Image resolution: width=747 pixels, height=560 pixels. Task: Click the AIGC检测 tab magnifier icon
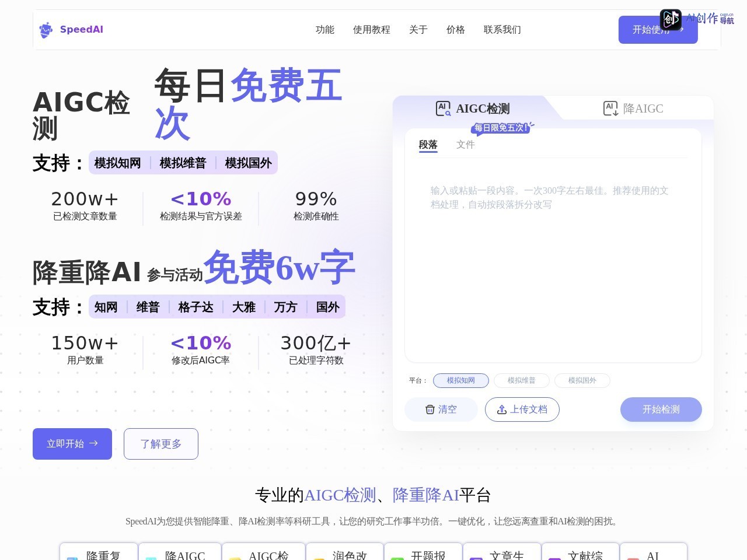pos(444,108)
